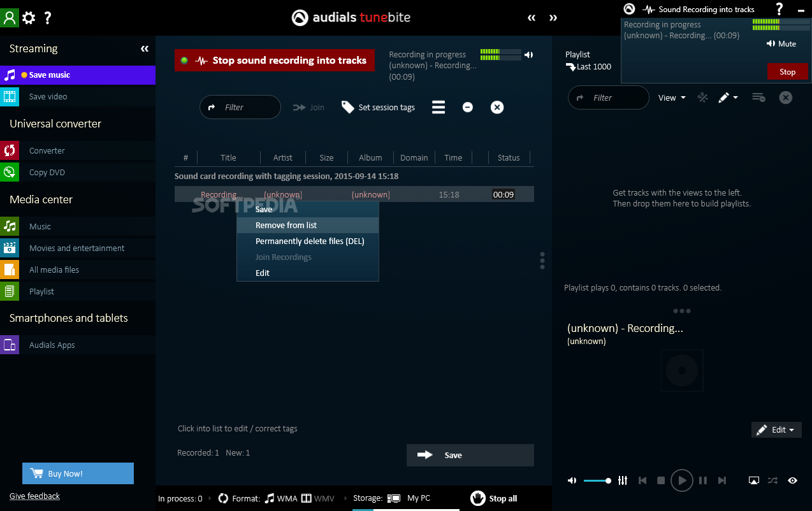Select Save music in sidebar
Screen dimensions: 812x511
pyautogui.click(x=78, y=75)
